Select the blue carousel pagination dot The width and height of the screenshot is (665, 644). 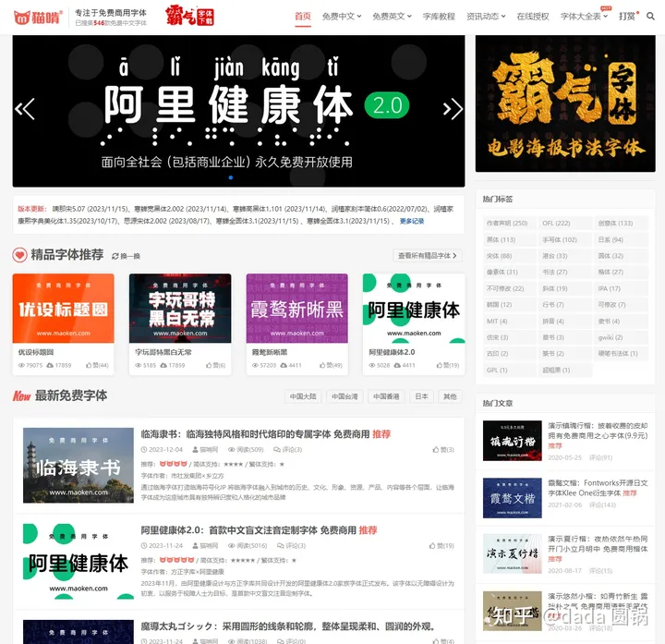click(x=231, y=177)
